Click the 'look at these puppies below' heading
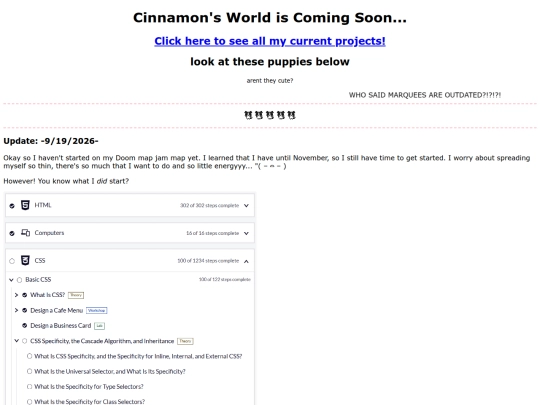The height and width of the screenshot is (405, 540). point(270,62)
